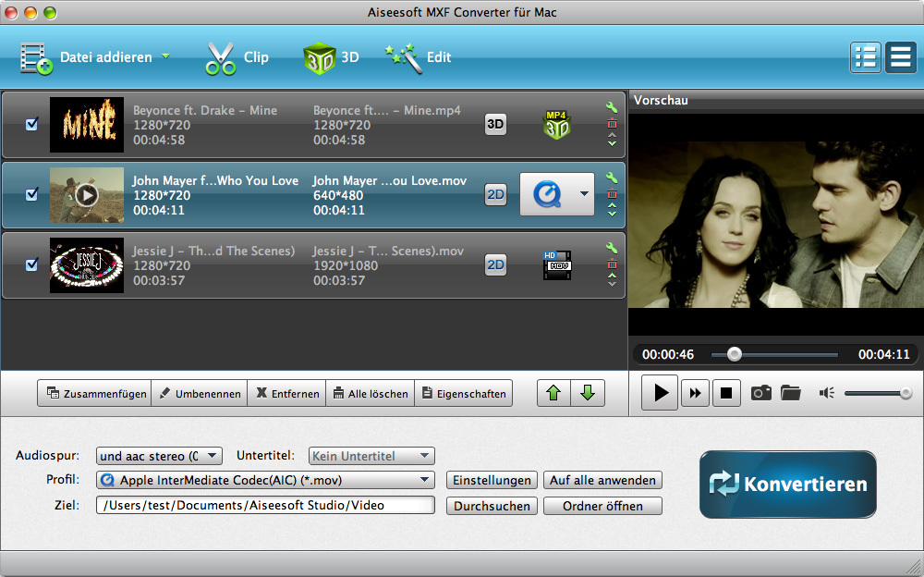This screenshot has width=924, height=577.
Task: Click the Vorschau preview video area
Action: tap(775, 224)
